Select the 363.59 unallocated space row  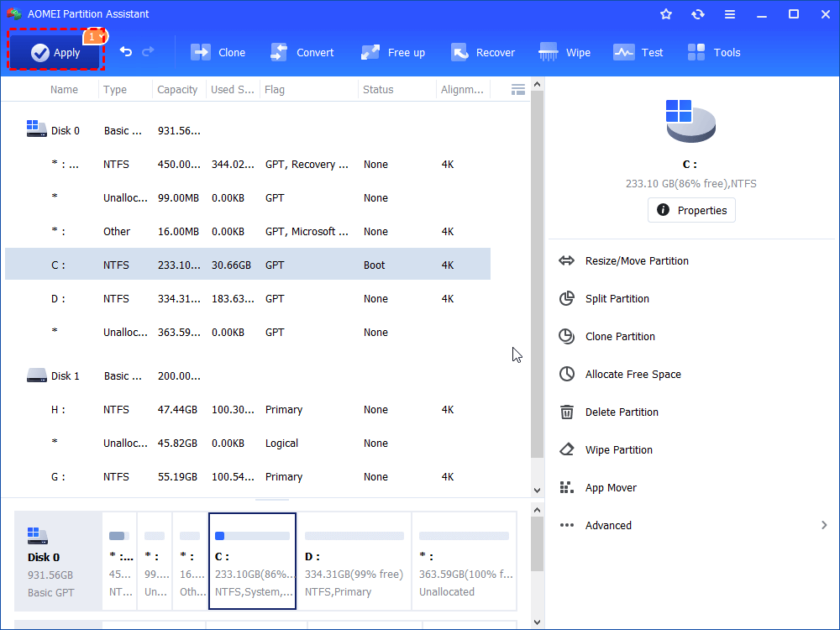coord(248,332)
